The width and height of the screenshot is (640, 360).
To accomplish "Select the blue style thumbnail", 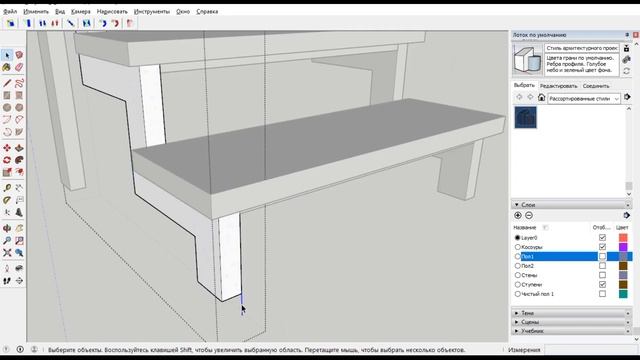I will pos(525,117).
